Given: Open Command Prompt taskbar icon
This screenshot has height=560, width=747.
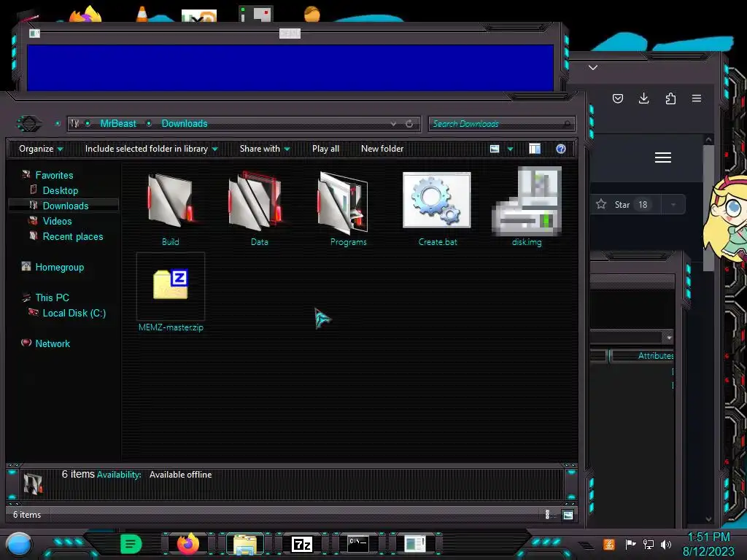Looking at the screenshot, I should [x=358, y=544].
